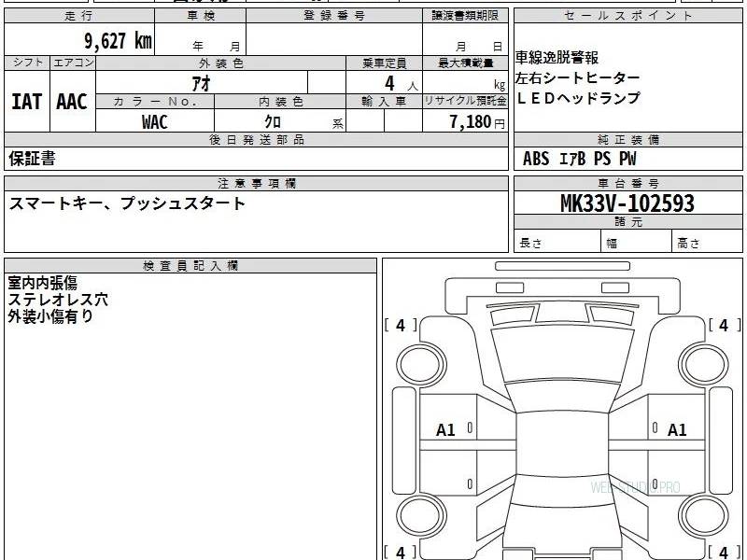Click the inspector note ステレオレス穴
The height and width of the screenshot is (560, 747).
point(58,300)
